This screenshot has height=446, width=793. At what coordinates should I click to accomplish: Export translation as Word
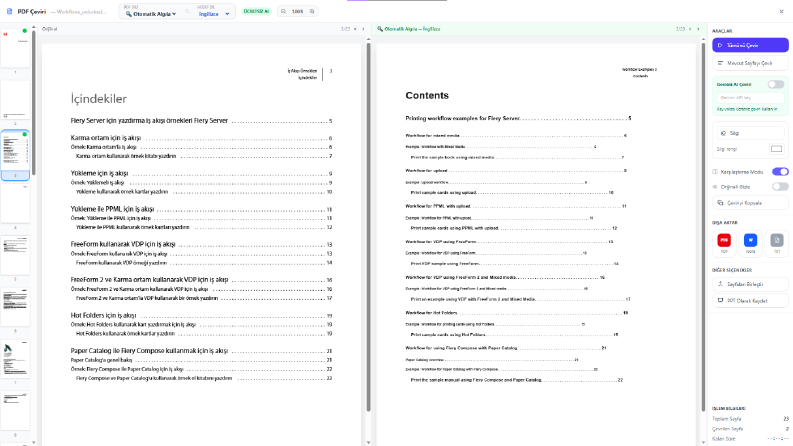click(751, 243)
